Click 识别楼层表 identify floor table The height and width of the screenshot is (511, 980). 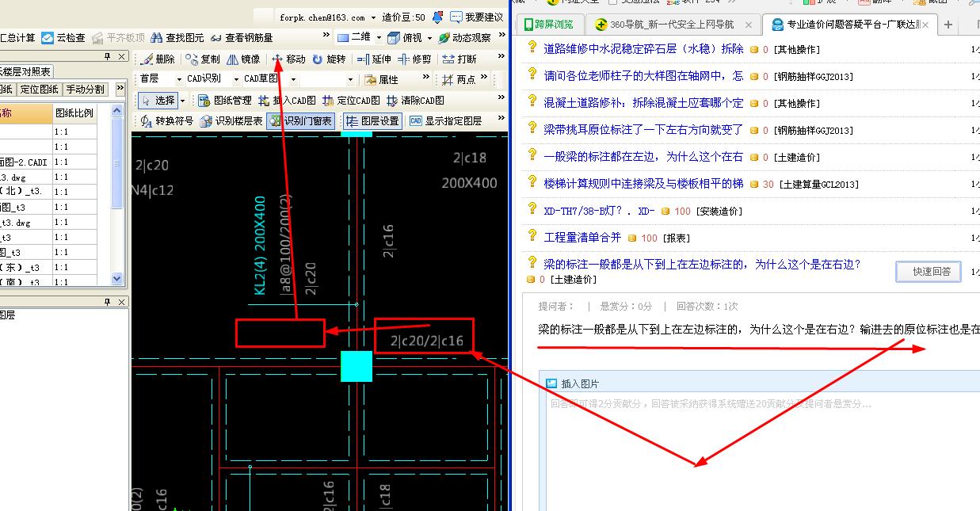pos(231,121)
